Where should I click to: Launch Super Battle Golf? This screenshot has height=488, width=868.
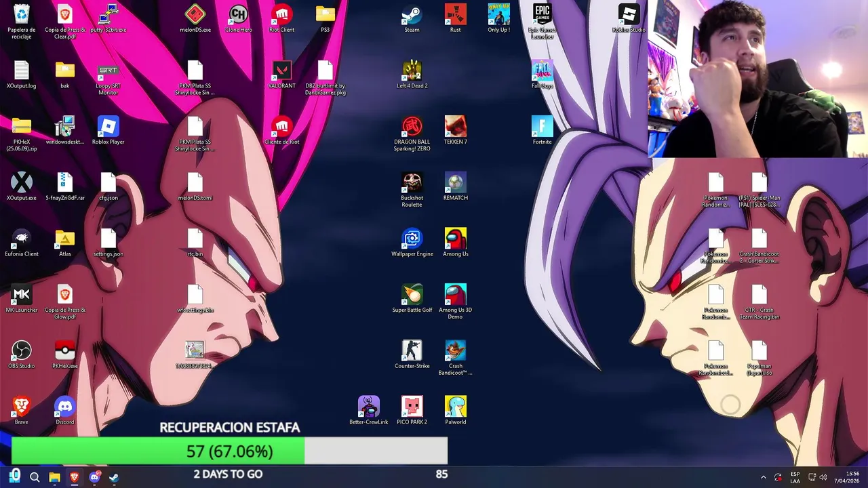click(x=412, y=298)
